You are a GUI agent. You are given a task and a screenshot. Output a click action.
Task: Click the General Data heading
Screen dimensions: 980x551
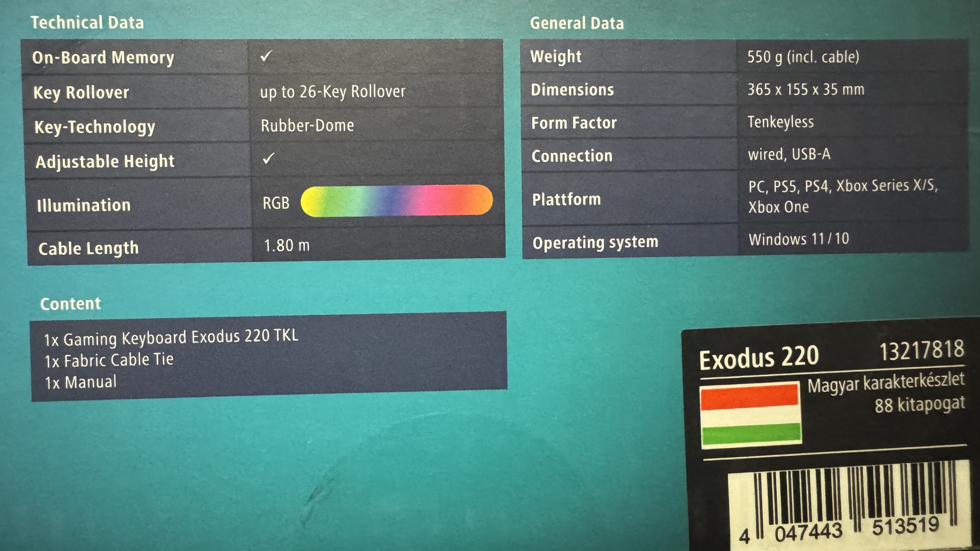click(577, 23)
